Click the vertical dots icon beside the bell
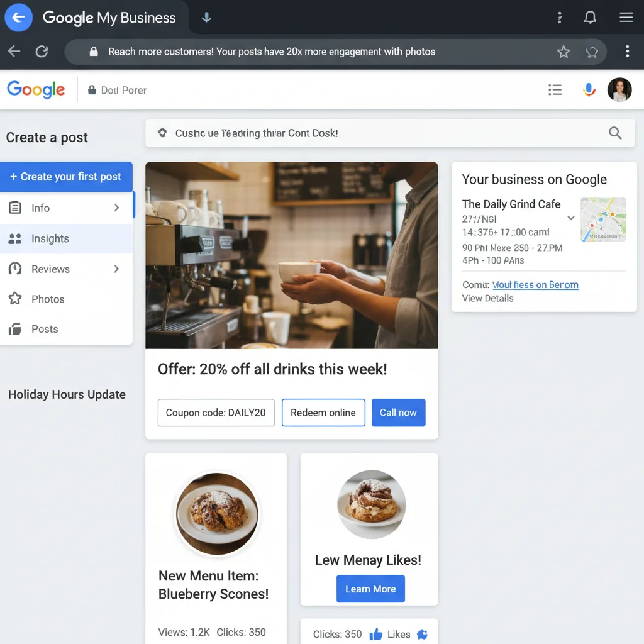 [x=559, y=17]
